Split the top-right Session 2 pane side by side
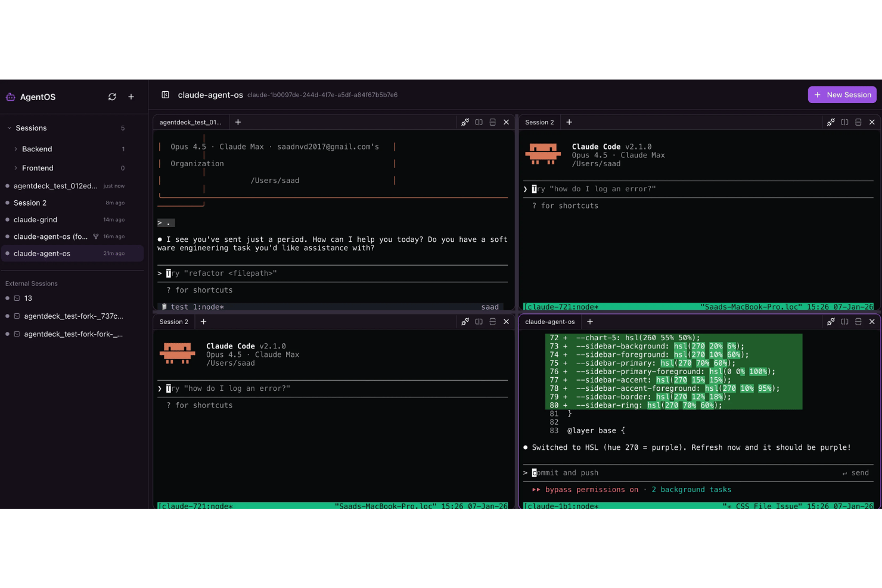The height and width of the screenshot is (588, 882). 844,122
